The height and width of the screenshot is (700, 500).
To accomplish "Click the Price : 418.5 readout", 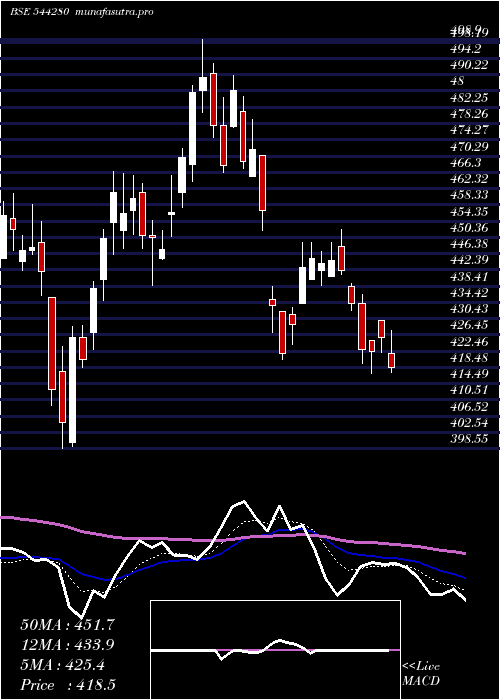I will (68, 685).
